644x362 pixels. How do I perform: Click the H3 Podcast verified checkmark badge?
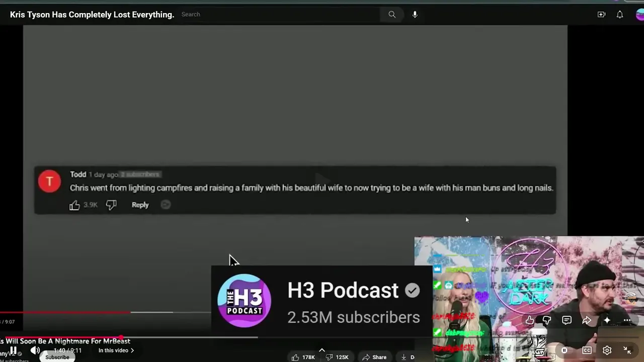(x=412, y=291)
